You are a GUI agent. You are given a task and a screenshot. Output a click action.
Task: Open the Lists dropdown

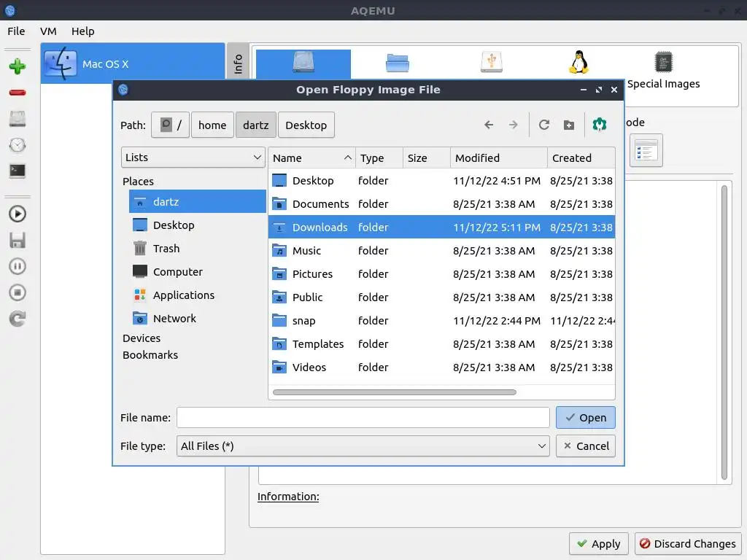(x=193, y=157)
